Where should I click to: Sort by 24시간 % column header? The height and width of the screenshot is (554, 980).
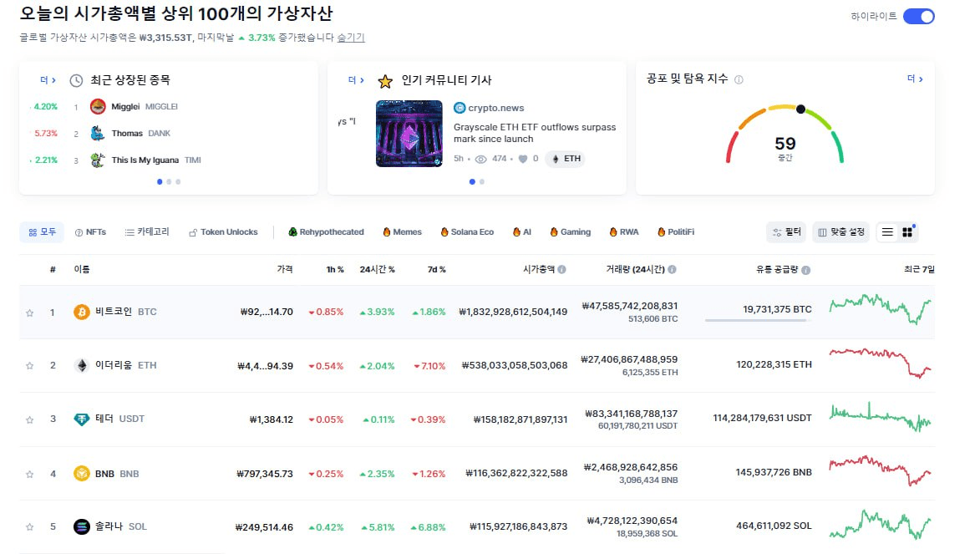pyautogui.click(x=377, y=270)
